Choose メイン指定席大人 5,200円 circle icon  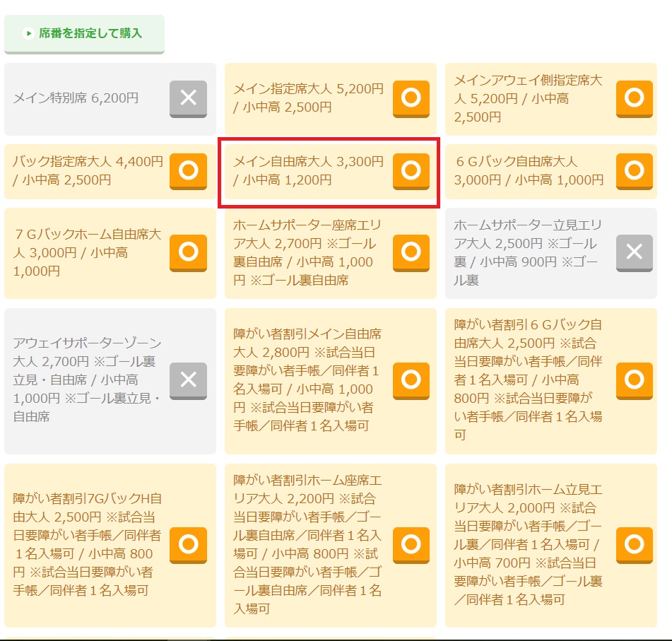point(411,99)
